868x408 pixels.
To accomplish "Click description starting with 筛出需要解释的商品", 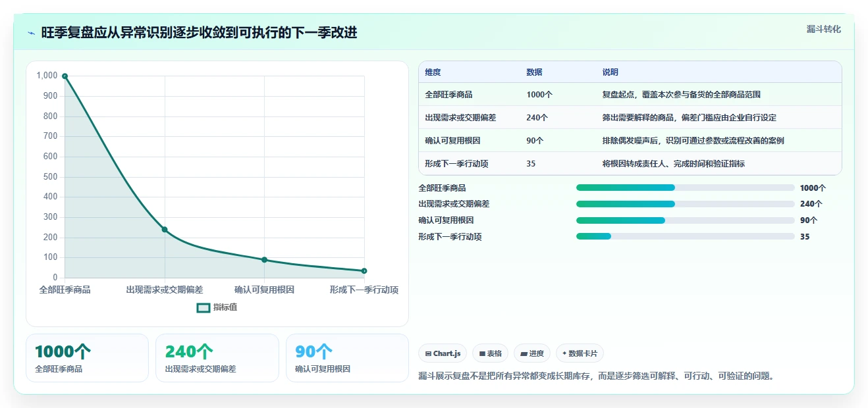I will click(690, 118).
